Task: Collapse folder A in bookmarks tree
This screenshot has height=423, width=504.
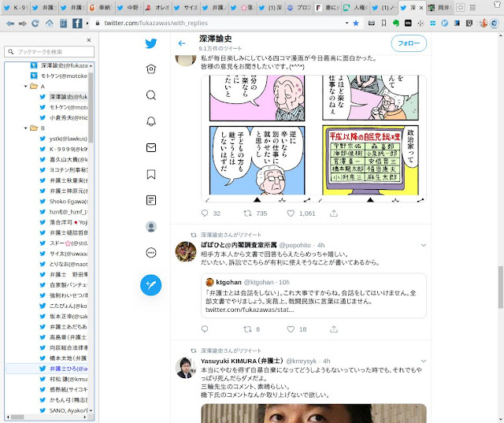Action: point(26,86)
